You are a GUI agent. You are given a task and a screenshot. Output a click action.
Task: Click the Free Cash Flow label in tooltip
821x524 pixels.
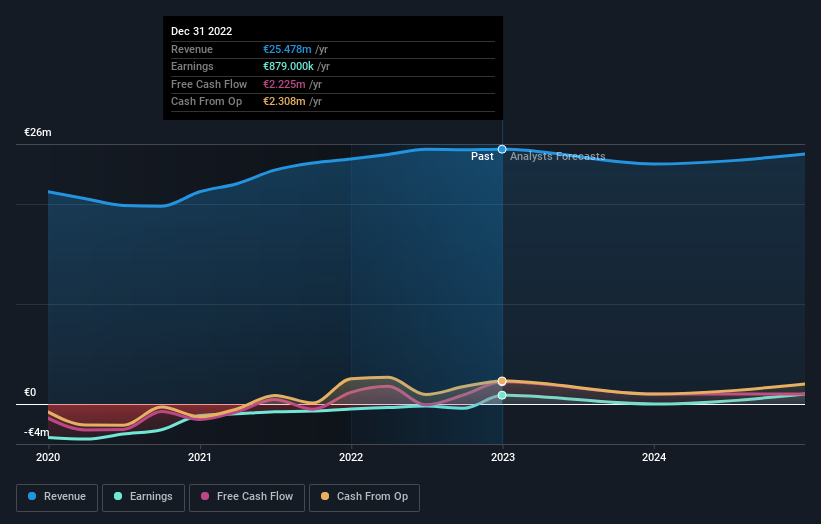click(x=209, y=84)
